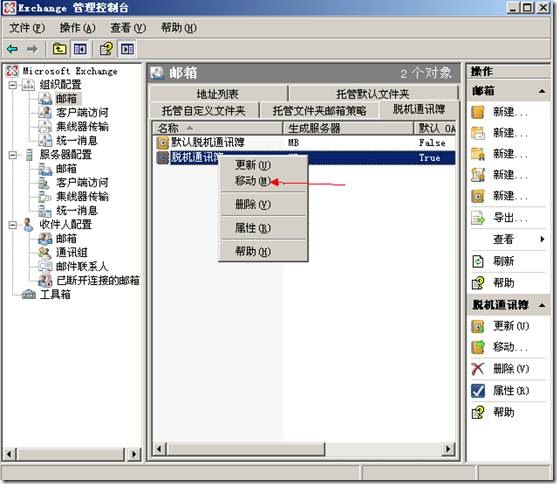Open the 通讯组 node

[x=71, y=252]
